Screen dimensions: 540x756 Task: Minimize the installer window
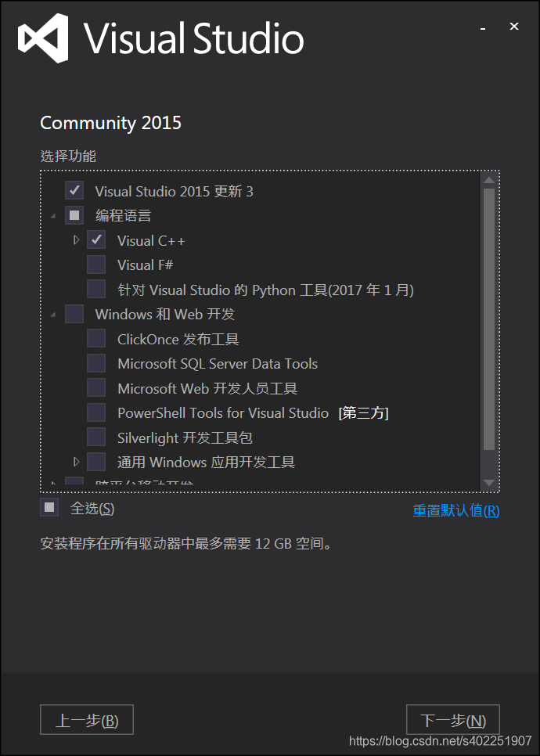click(x=483, y=27)
